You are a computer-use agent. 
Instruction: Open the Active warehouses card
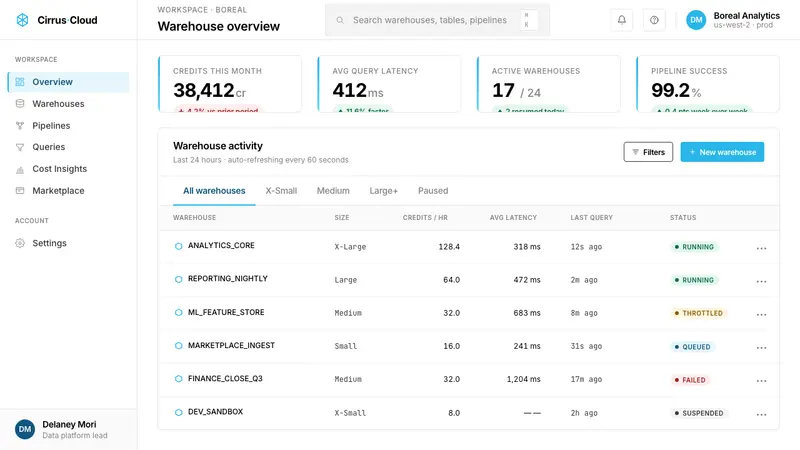pyautogui.click(x=548, y=84)
